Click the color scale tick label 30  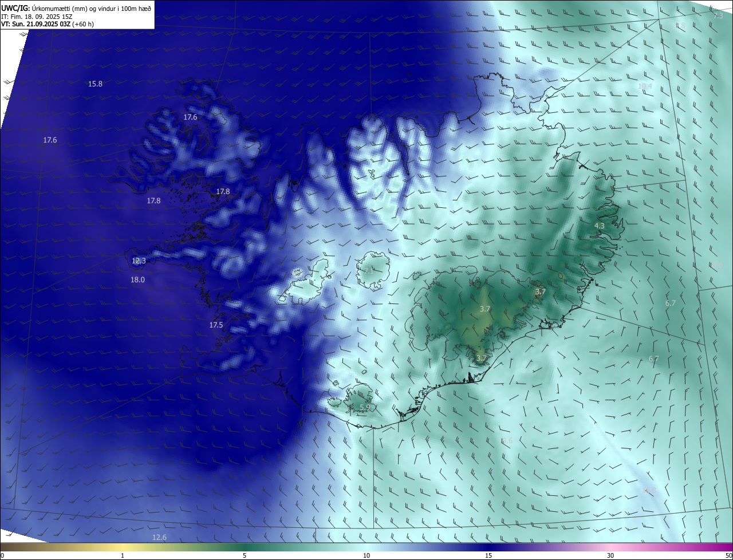coord(610,555)
